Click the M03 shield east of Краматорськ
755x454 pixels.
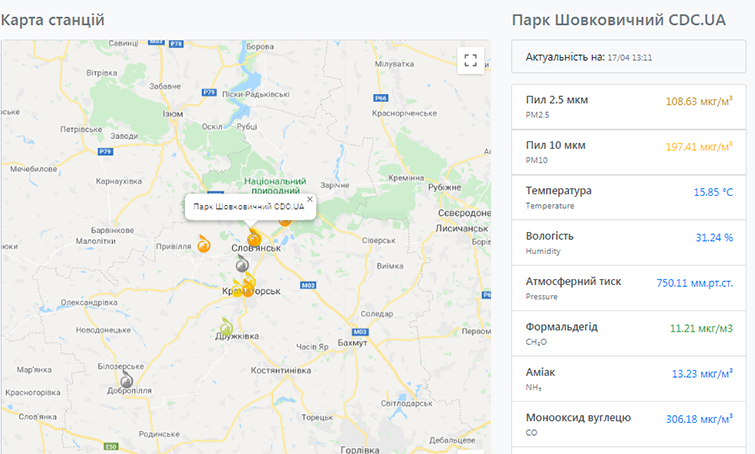pyautogui.click(x=308, y=285)
